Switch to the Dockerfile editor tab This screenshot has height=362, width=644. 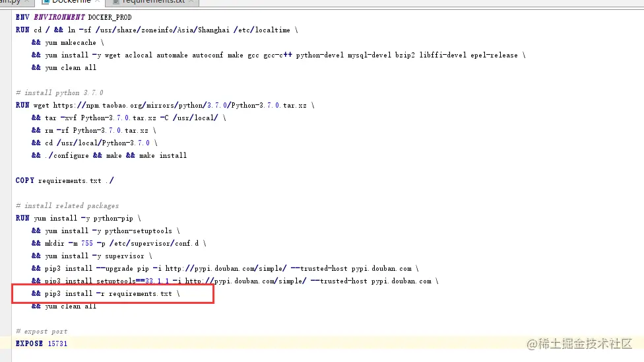click(71, 1)
